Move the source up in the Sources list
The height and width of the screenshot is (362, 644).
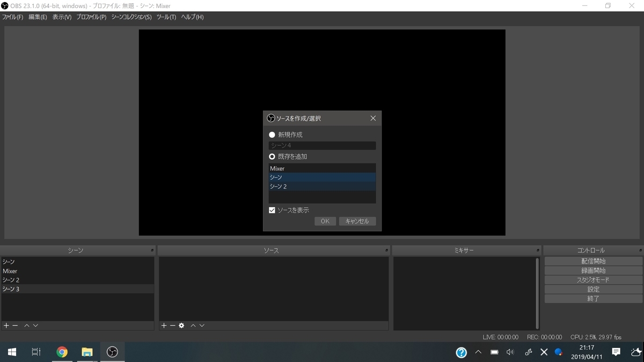coord(193,326)
